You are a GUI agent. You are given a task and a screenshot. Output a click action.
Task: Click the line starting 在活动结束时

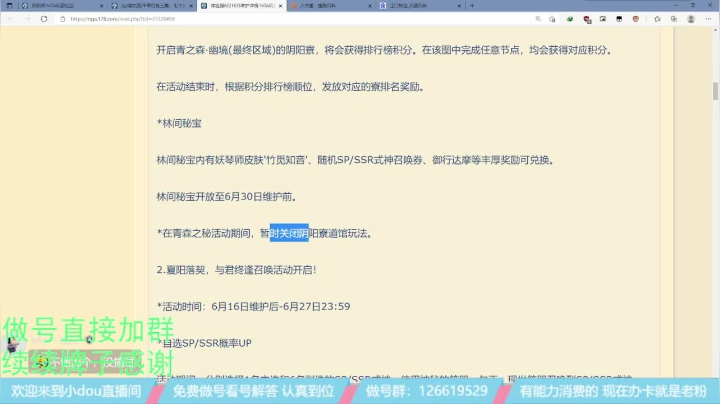(290, 87)
